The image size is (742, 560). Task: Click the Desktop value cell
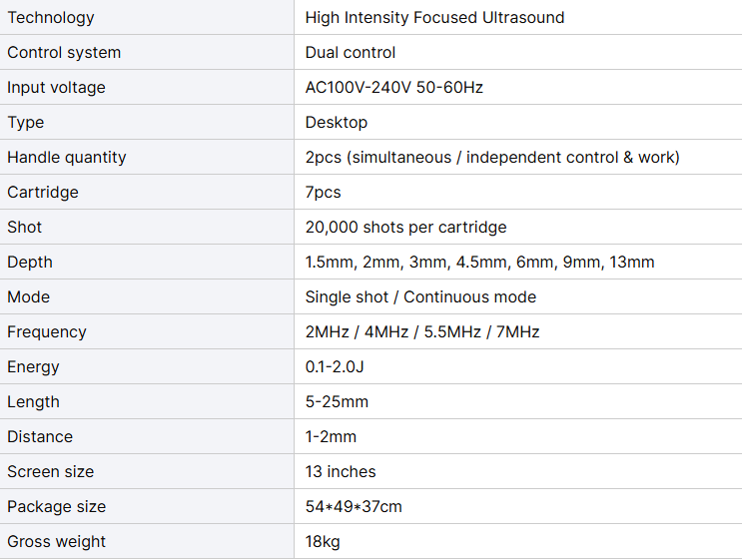337,122
